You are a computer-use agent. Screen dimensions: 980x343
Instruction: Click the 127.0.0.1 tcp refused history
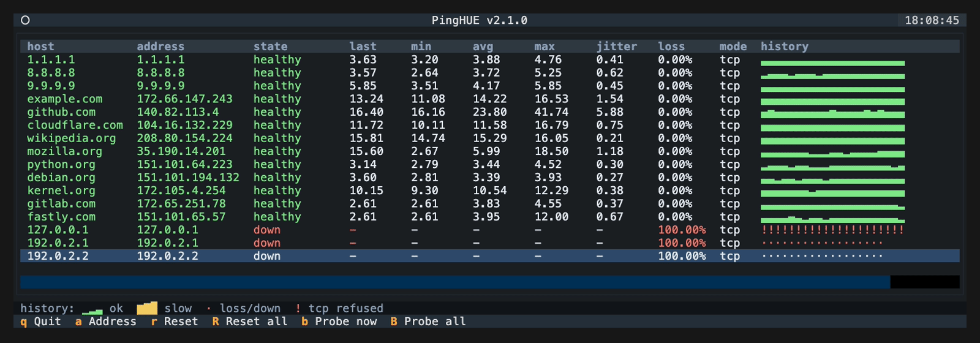point(832,230)
